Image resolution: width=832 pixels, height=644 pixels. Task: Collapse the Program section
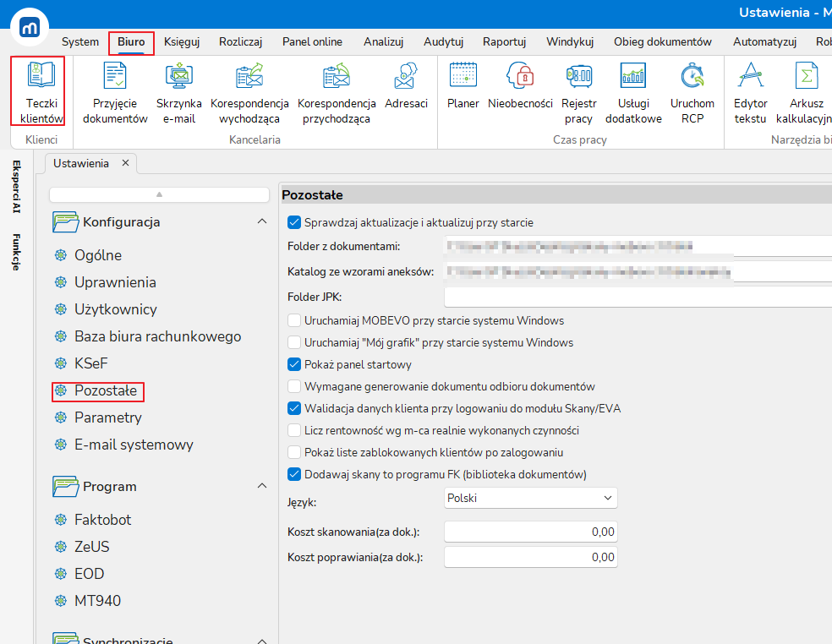(262, 486)
